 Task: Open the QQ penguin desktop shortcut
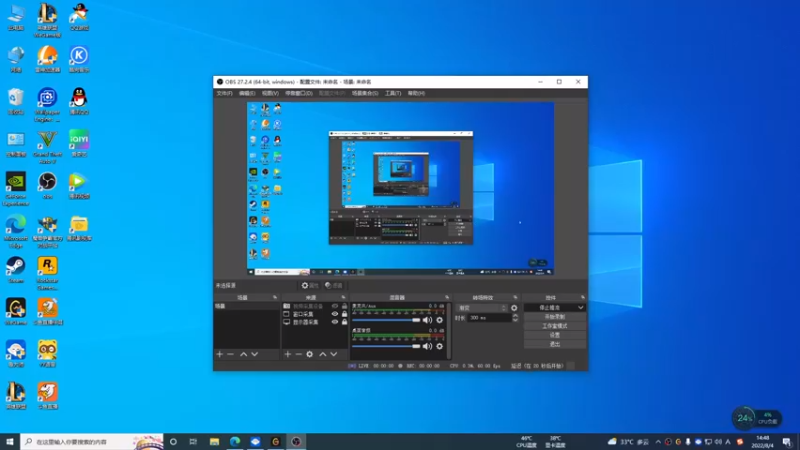coord(79,101)
